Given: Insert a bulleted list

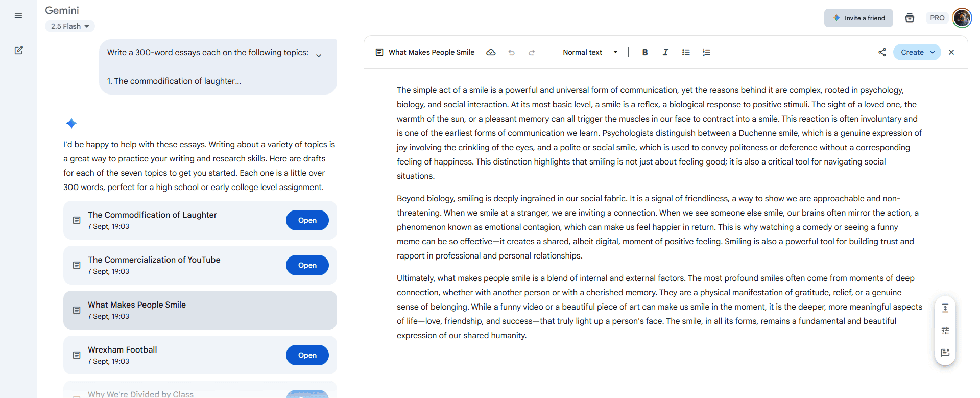Looking at the screenshot, I should (686, 52).
